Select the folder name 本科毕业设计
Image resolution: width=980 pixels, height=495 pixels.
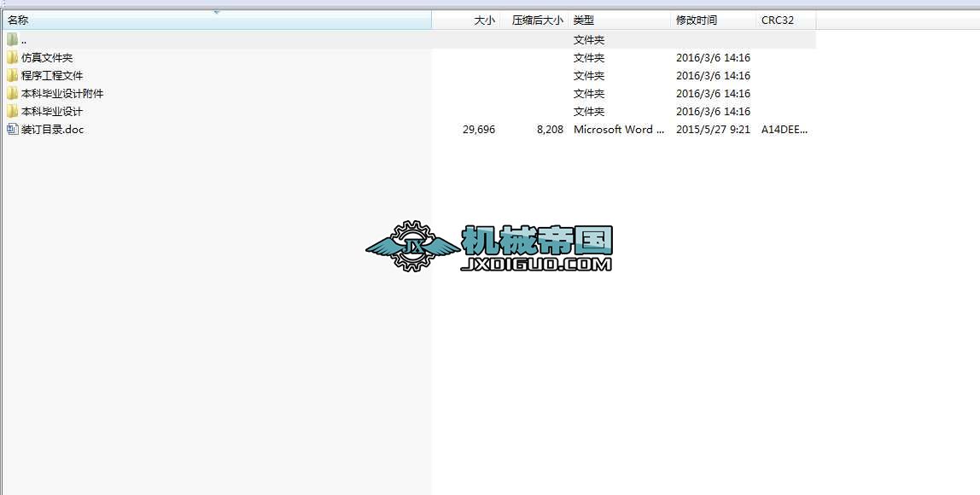52,111
